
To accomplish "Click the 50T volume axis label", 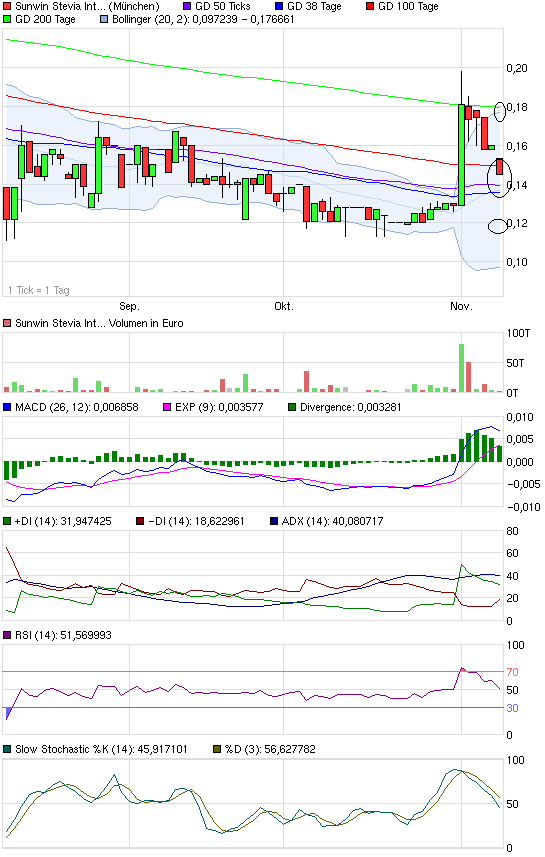I will tap(515, 363).
